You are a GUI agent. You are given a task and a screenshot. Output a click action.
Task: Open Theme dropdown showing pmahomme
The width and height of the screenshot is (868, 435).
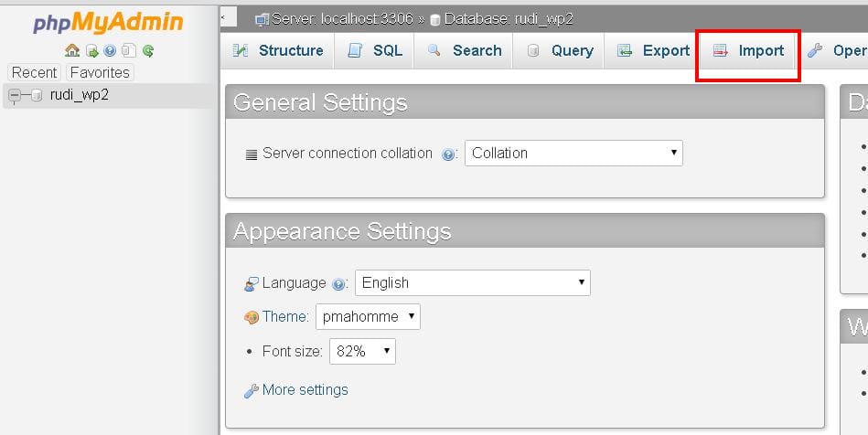pyautogui.click(x=368, y=316)
